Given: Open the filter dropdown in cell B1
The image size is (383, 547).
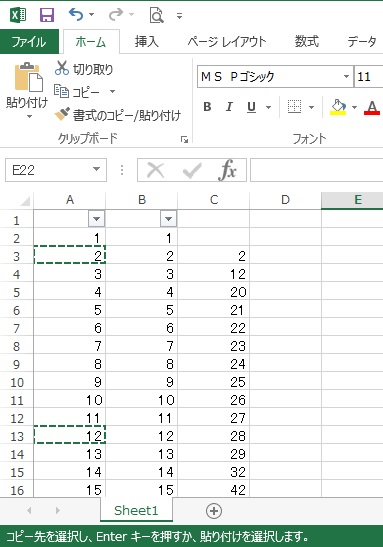Looking at the screenshot, I should 168,219.
